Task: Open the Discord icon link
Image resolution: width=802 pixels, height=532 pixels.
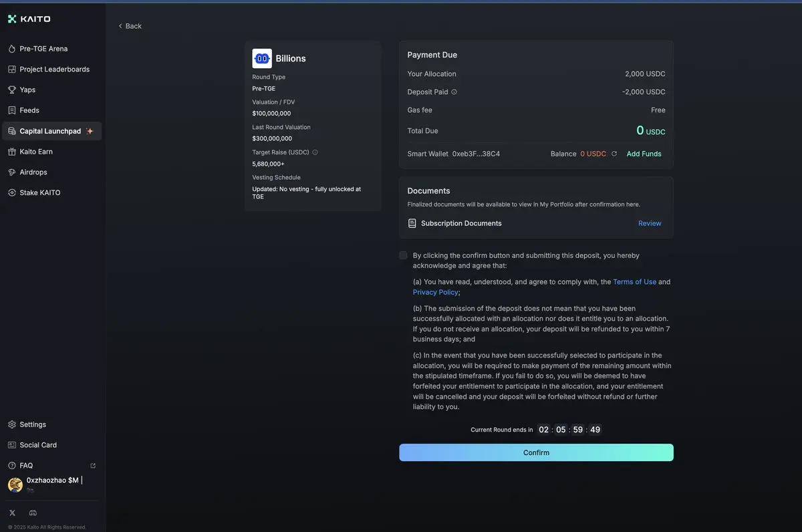Action: click(33, 513)
